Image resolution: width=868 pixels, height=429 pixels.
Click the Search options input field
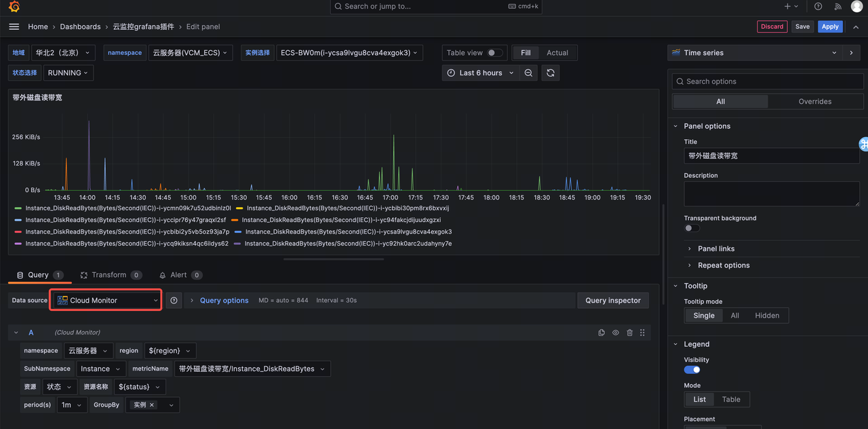point(768,81)
